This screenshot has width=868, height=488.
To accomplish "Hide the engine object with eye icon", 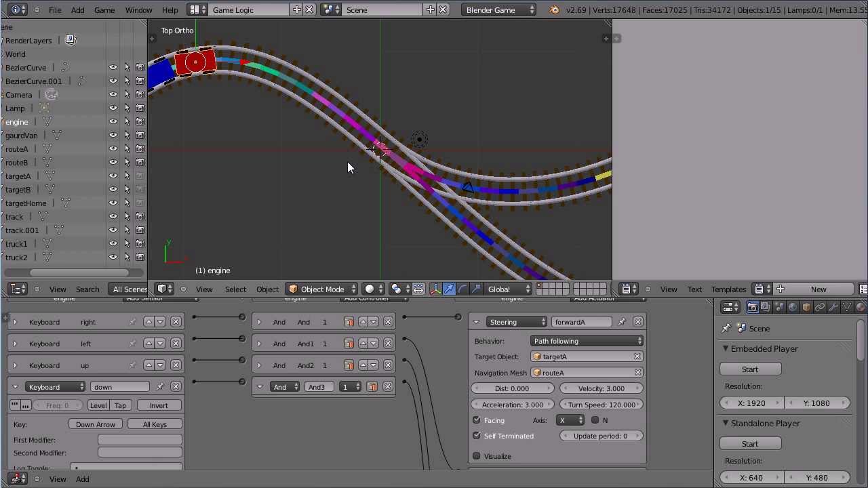I will (113, 122).
